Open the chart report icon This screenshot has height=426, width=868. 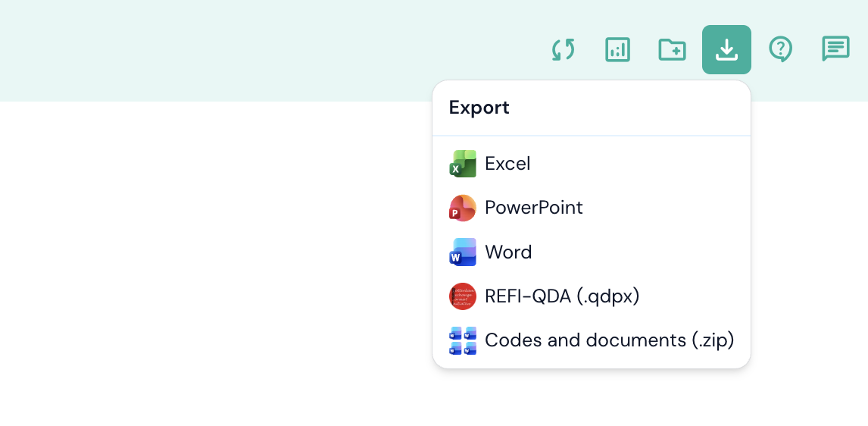click(617, 50)
